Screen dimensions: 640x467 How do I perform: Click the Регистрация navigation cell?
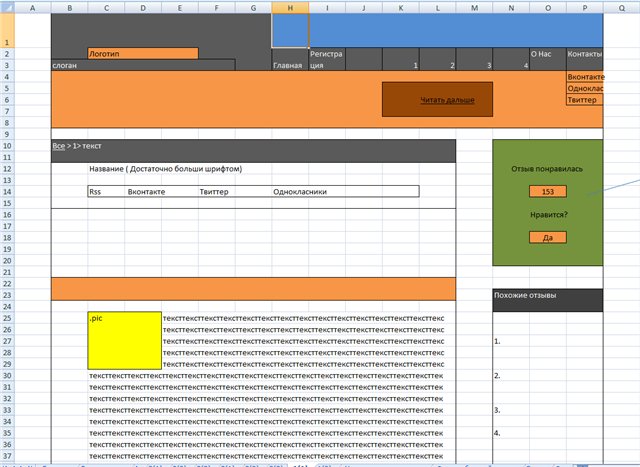coord(327,59)
